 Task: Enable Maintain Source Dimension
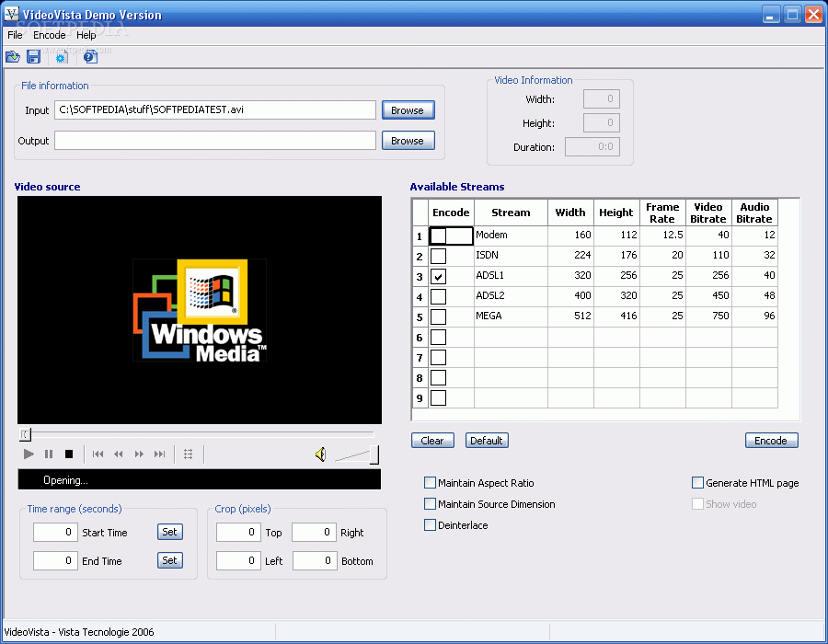click(430, 503)
